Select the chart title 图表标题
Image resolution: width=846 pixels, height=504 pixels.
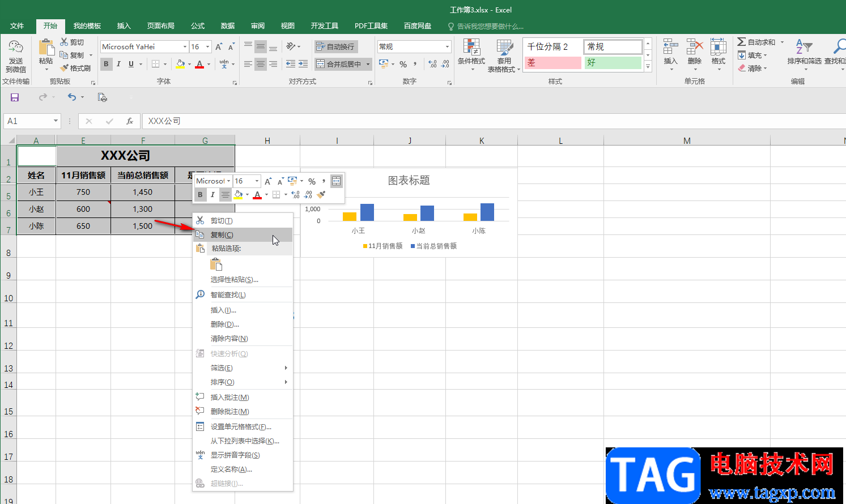pyautogui.click(x=409, y=180)
